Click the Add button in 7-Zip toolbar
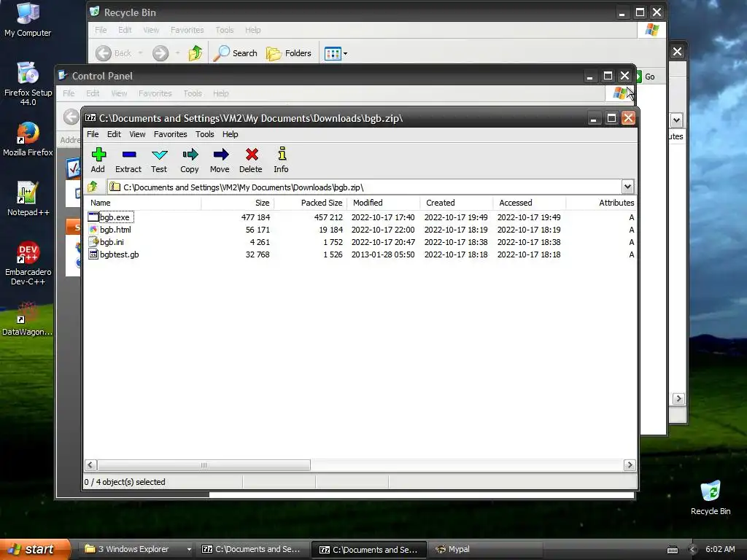747x560 pixels. pyautogui.click(x=98, y=160)
